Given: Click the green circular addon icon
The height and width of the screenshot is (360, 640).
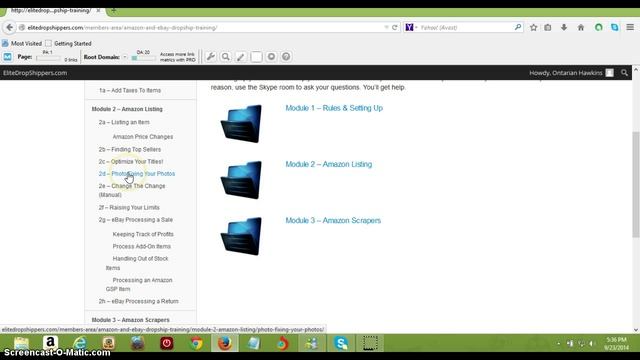Looking at the screenshot, I should coord(599,28).
